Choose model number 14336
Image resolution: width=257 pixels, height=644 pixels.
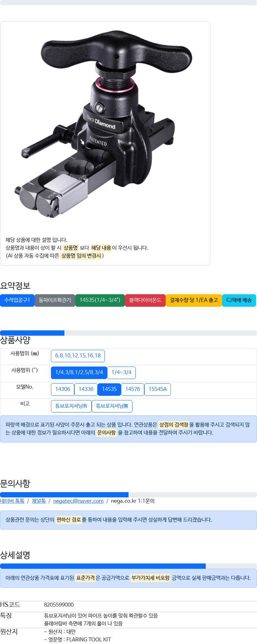tap(86, 389)
